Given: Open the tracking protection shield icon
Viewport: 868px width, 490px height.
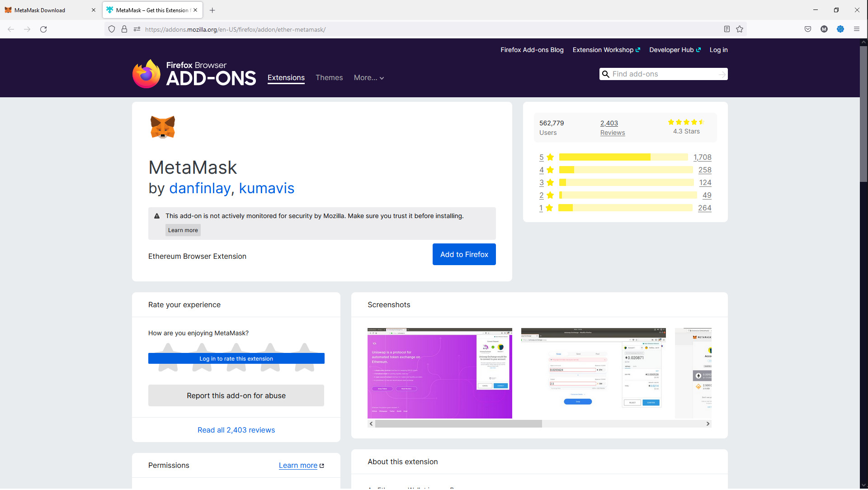Looking at the screenshot, I should [x=112, y=29].
